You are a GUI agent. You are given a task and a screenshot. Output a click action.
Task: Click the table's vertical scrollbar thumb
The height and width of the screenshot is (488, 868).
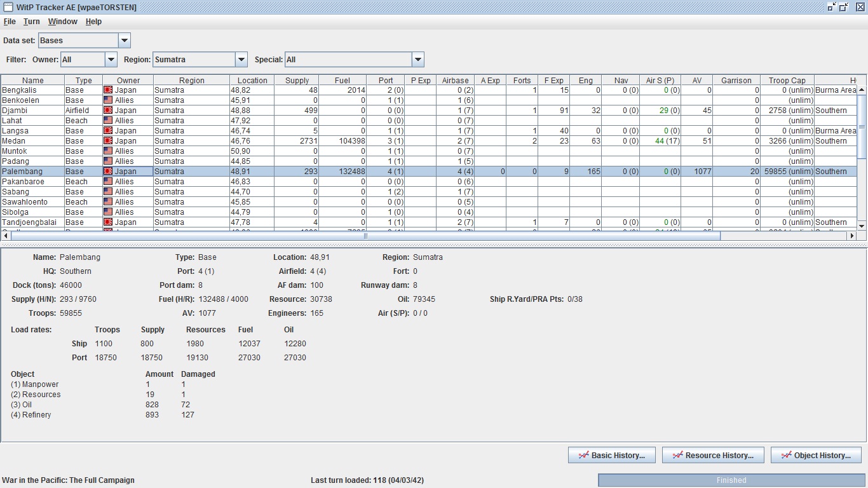click(x=862, y=126)
